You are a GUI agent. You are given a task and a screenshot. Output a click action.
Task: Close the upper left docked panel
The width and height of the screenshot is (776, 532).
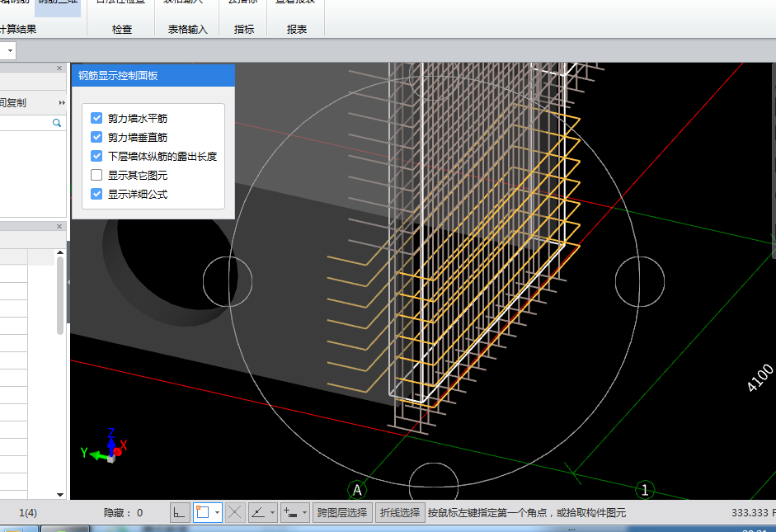(59, 68)
